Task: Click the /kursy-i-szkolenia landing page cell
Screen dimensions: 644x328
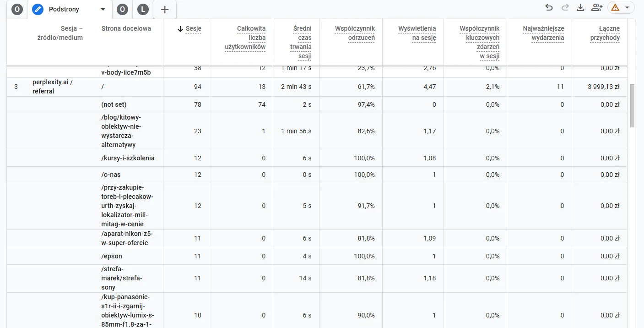Action: click(128, 158)
